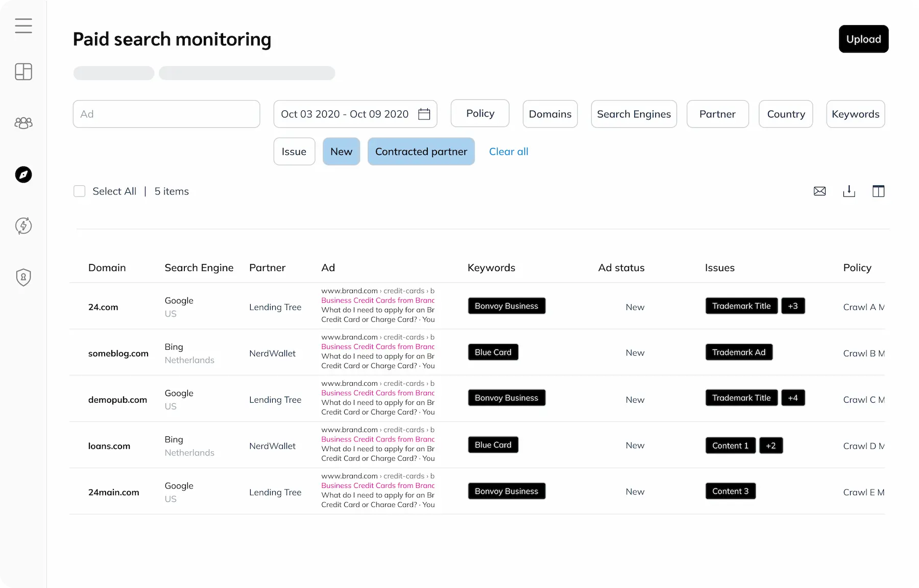Open the security shield section in sidebar
This screenshot has width=919, height=588.
click(23, 277)
